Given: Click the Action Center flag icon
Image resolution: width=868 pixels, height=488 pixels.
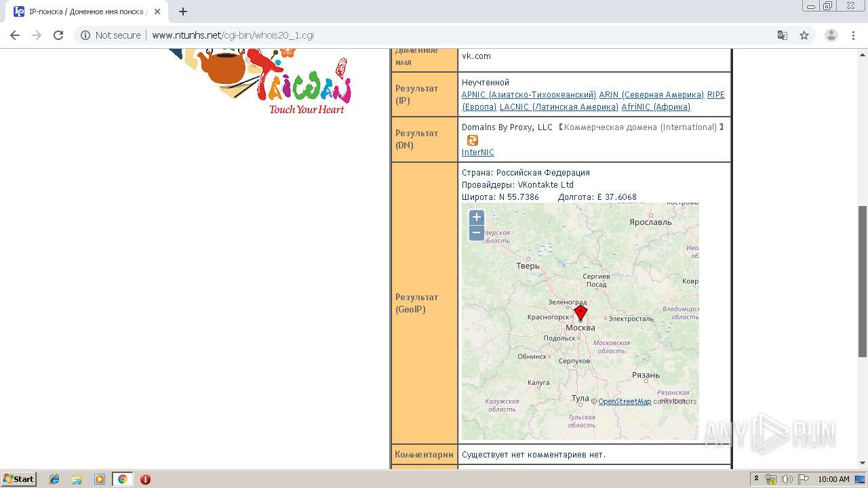Looking at the screenshot, I should tap(803, 479).
